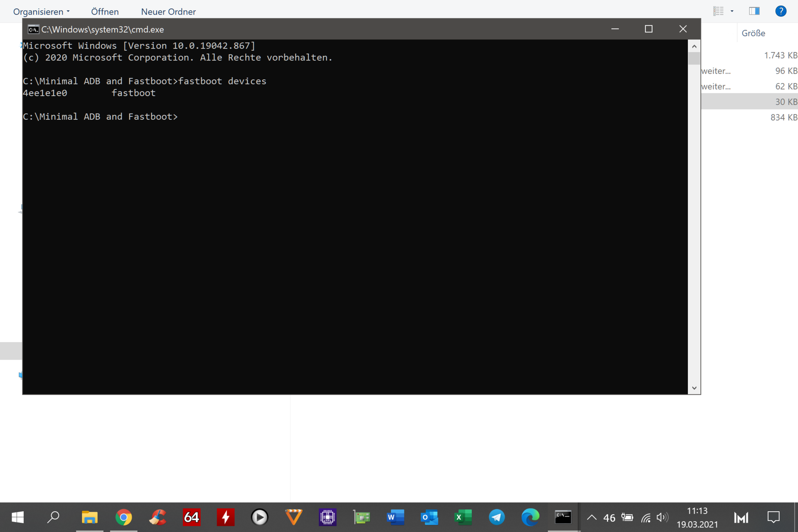Image resolution: width=798 pixels, height=532 pixels.
Task: Open the Action Center notifications
Action: 773,518
